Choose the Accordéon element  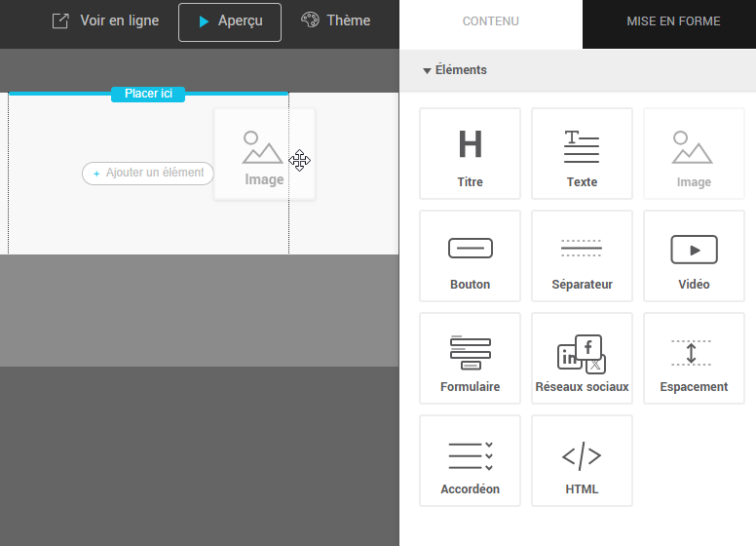(x=470, y=460)
